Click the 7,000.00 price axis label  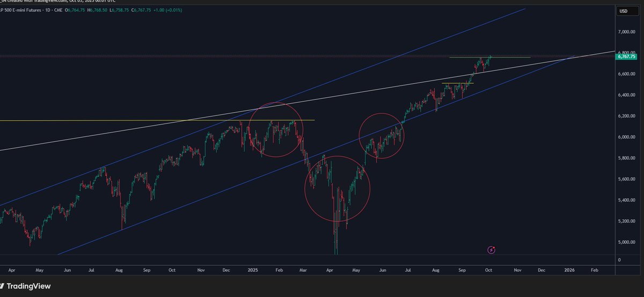[627, 32]
